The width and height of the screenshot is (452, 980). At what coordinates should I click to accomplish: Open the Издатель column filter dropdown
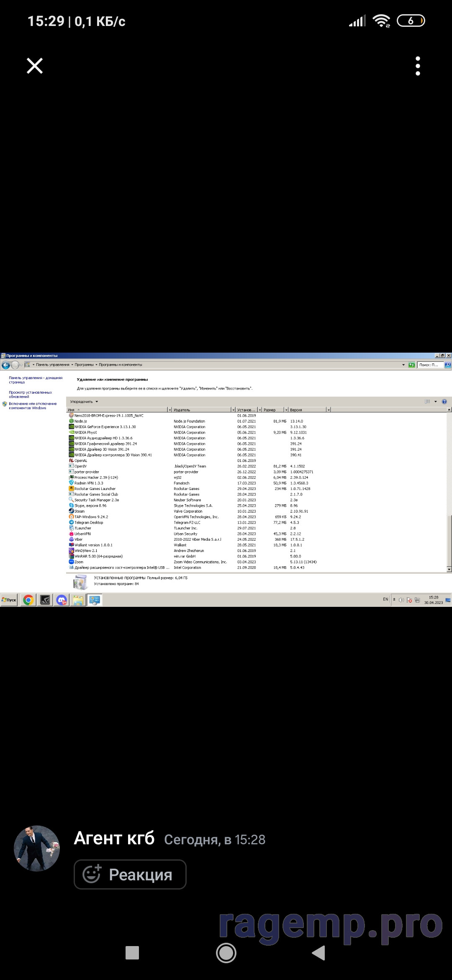click(x=233, y=410)
